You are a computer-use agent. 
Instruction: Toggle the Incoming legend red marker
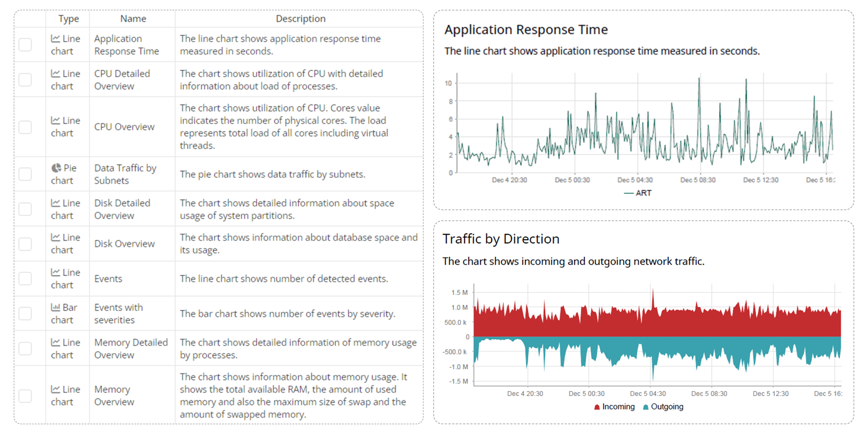click(x=597, y=407)
